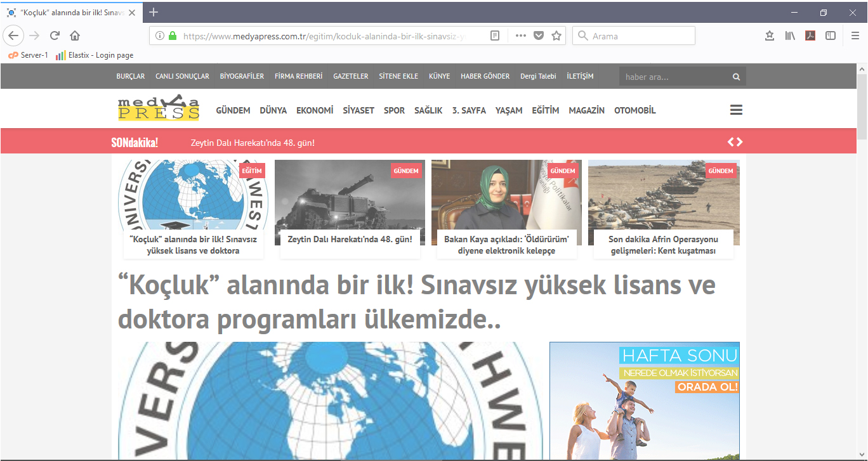
Task: Show next breaking news headline
Action: [739, 142]
